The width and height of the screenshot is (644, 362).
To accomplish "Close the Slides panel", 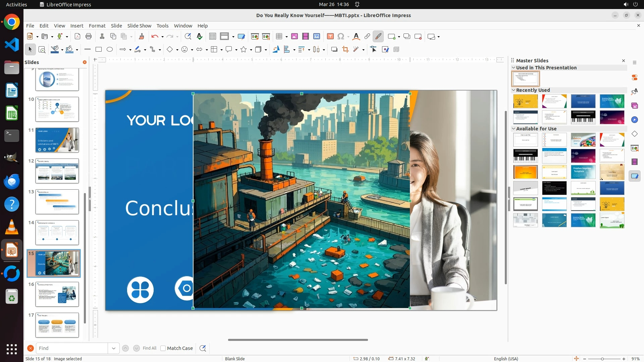I will (x=85, y=62).
